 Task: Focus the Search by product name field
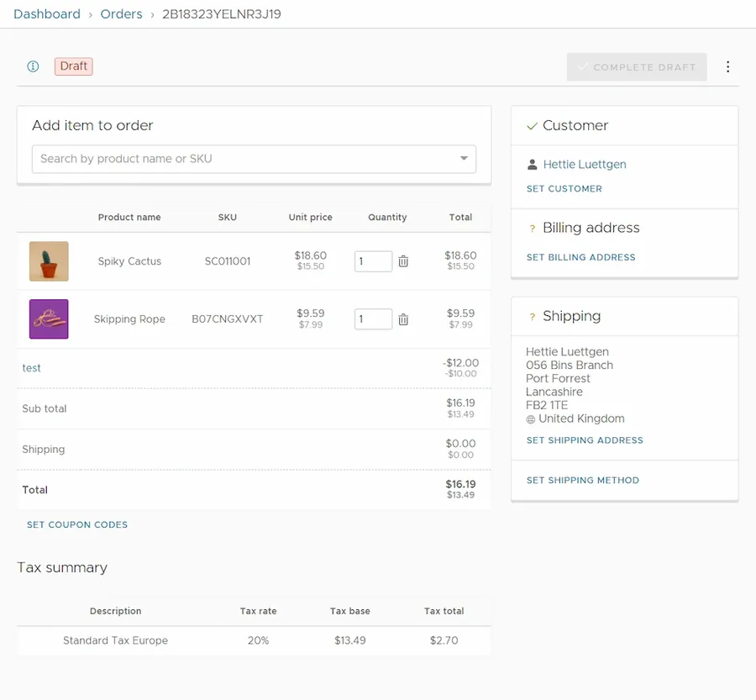(244, 159)
